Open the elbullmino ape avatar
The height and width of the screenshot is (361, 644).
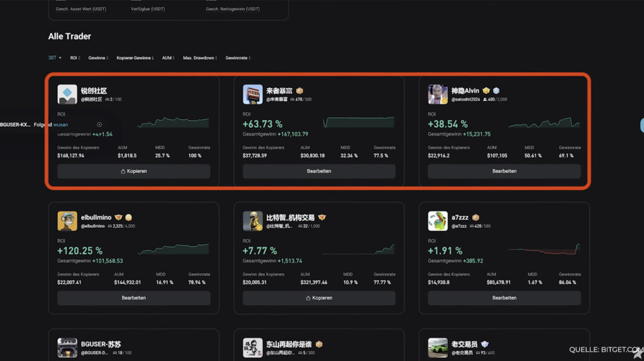pos(67,221)
